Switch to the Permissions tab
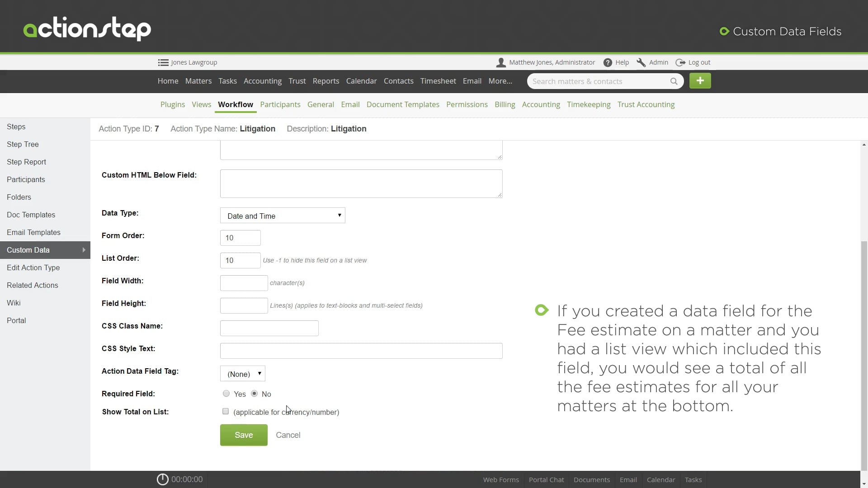Viewport: 868px width, 488px height. [x=467, y=104]
